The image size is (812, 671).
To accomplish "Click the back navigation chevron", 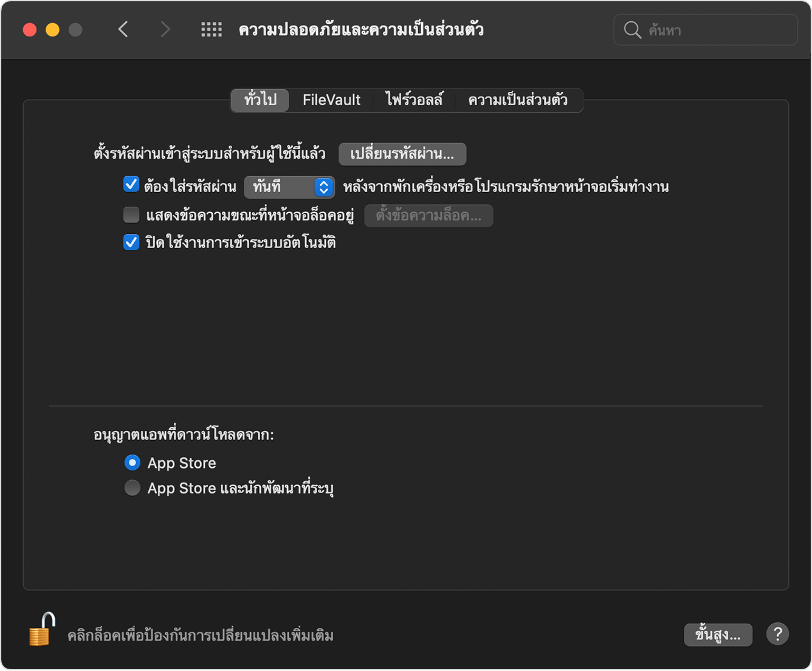I will click(x=123, y=29).
